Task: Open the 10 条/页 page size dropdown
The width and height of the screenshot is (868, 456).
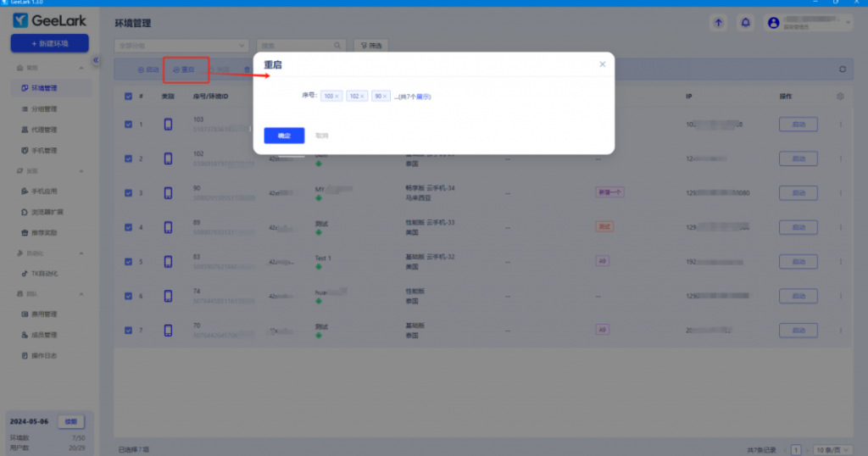Action: (x=832, y=450)
